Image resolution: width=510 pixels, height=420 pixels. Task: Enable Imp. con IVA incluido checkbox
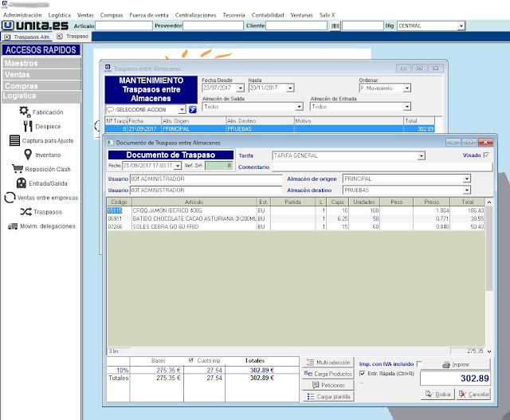point(420,363)
